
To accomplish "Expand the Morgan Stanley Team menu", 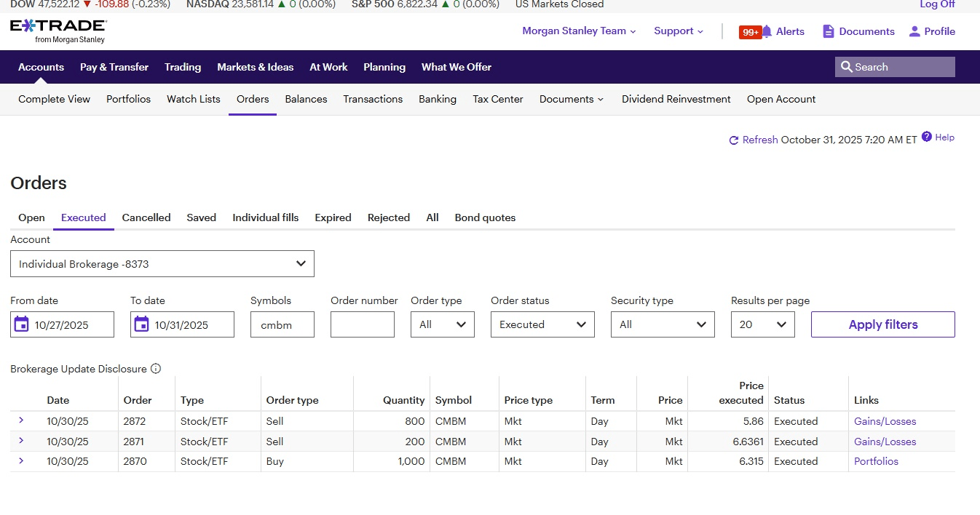I will (579, 31).
